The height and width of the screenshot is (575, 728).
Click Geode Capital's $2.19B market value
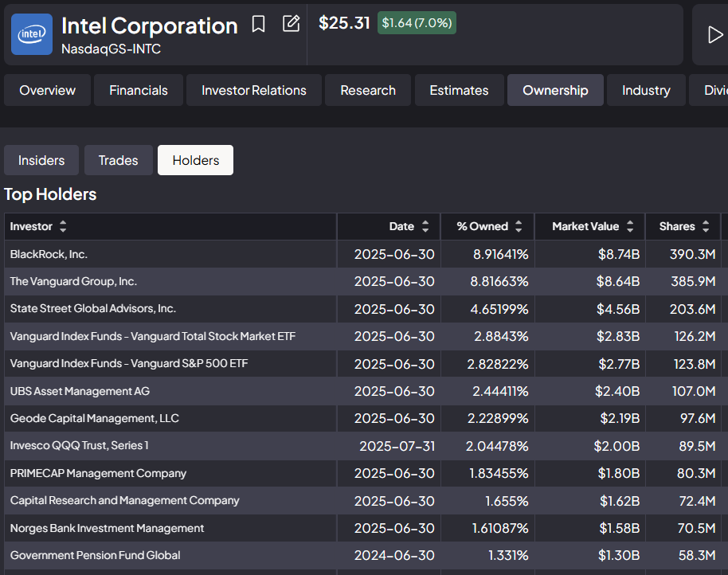(620, 419)
